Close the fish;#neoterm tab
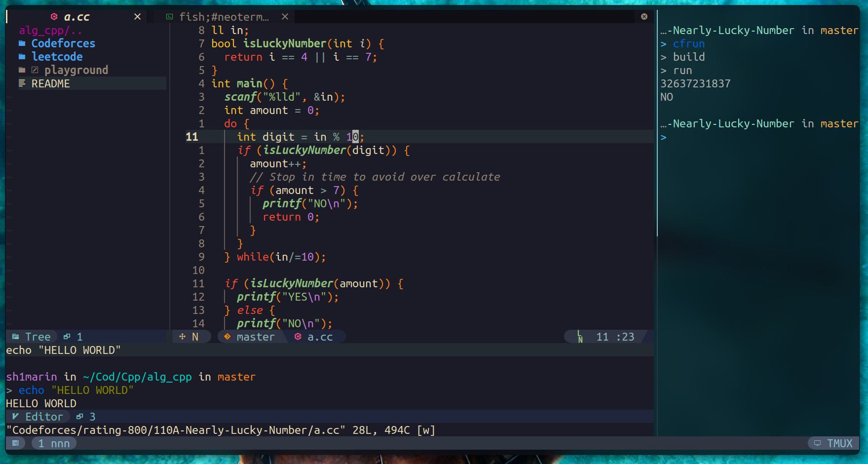868x464 pixels. pyautogui.click(x=285, y=17)
